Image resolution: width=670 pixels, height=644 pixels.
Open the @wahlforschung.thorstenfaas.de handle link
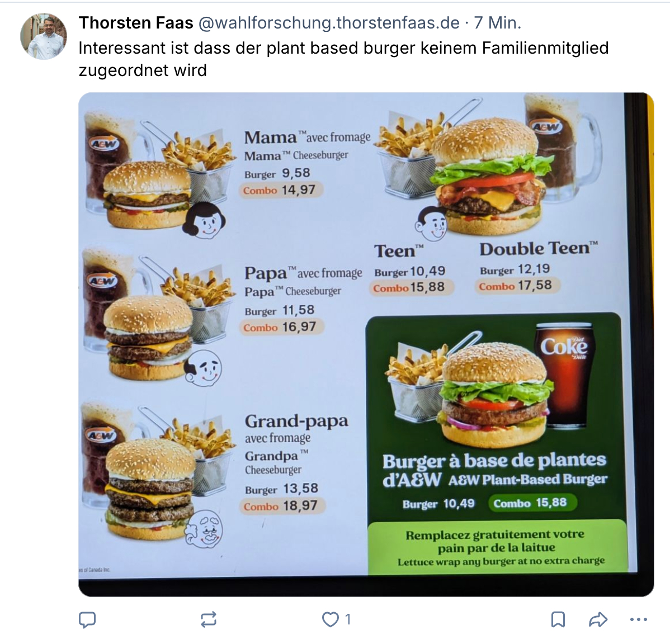[x=329, y=23]
